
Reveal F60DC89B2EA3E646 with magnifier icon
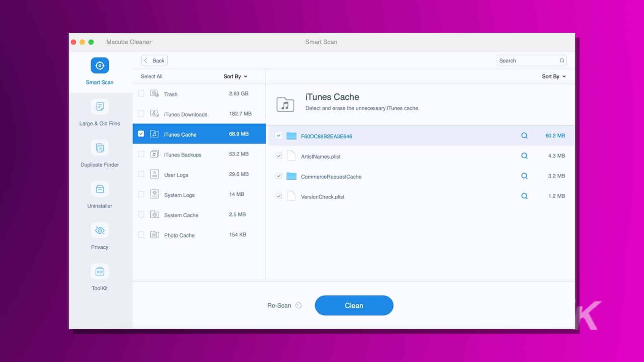525,136
